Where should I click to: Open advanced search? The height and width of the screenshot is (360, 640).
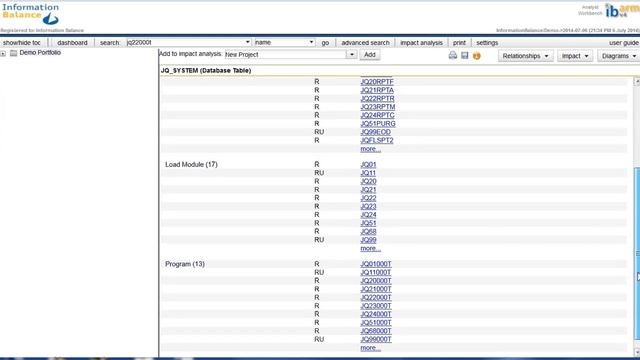click(365, 42)
